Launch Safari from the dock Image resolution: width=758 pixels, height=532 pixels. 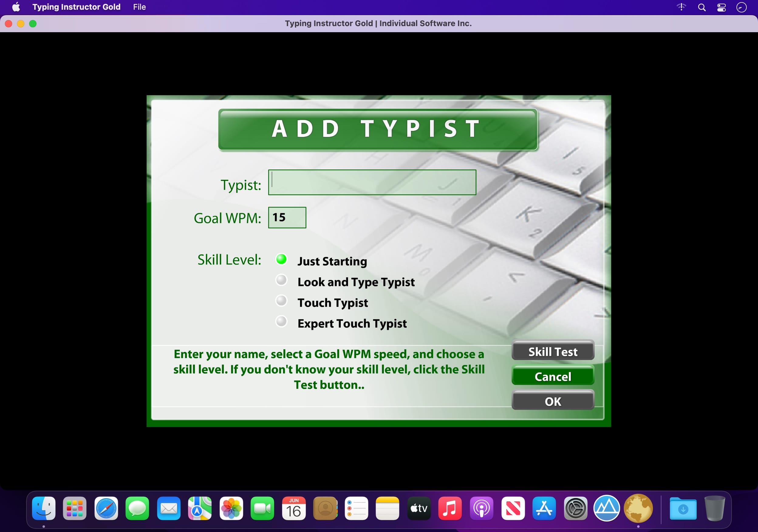pyautogui.click(x=106, y=509)
